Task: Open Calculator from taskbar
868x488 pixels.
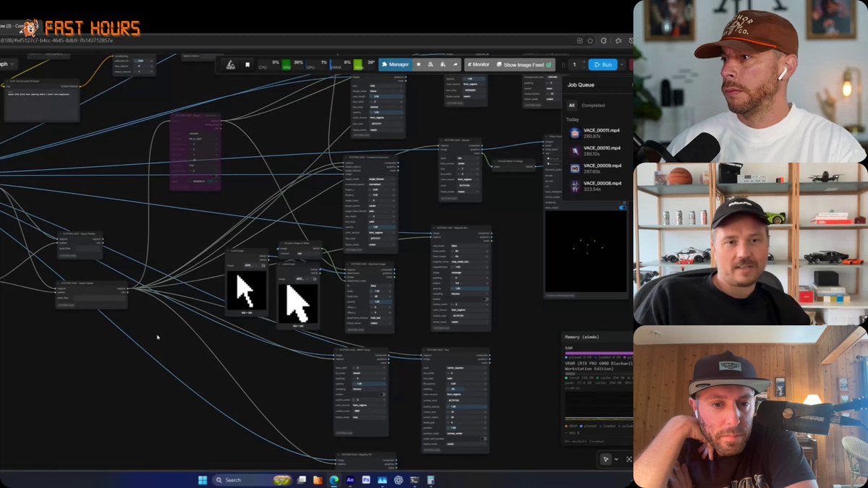Action: click(x=430, y=480)
